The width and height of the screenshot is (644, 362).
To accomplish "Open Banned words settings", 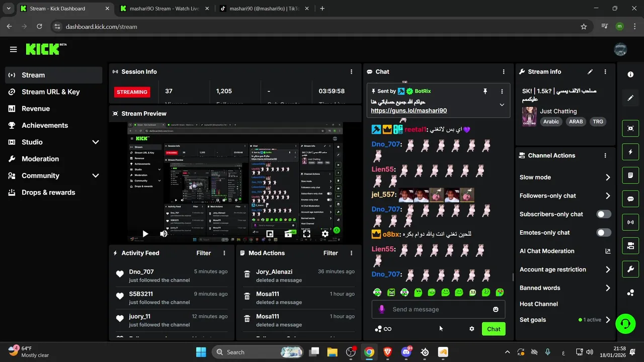I will 565,288.
